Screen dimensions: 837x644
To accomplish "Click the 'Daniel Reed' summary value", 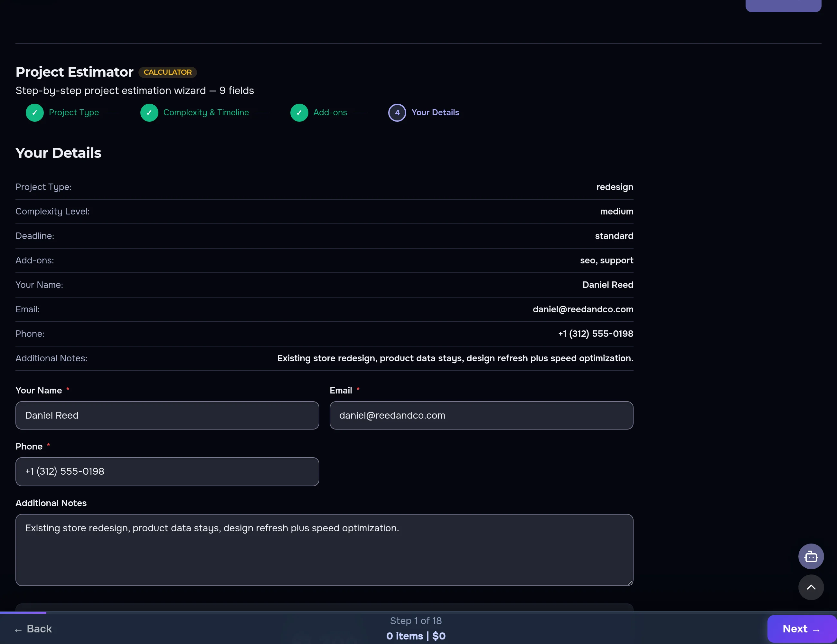I will [x=608, y=285].
